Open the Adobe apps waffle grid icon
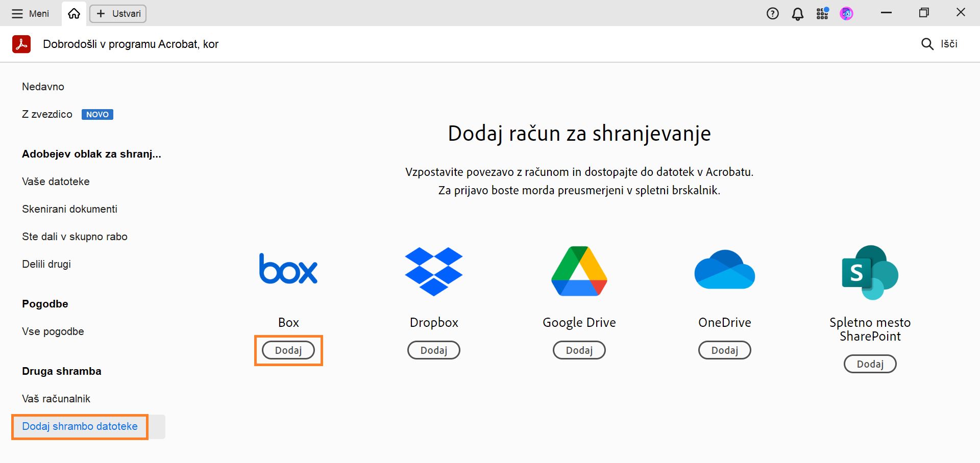Image resolution: width=980 pixels, height=463 pixels. point(822,13)
